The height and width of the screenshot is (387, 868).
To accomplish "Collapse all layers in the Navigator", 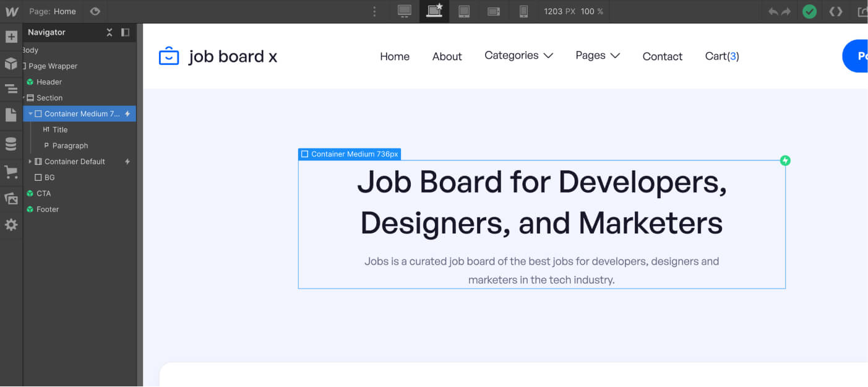I will (109, 32).
